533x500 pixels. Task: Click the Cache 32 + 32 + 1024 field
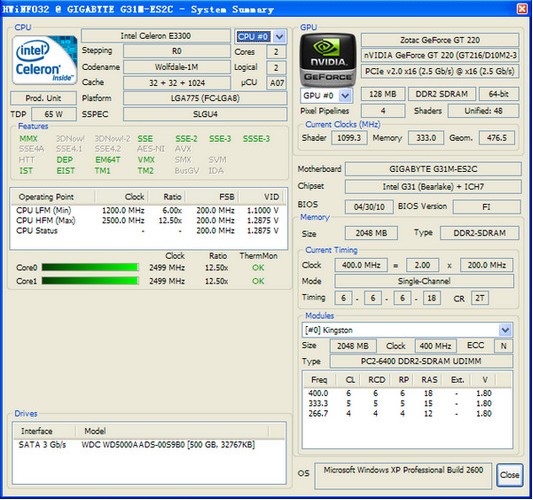(176, 83)
